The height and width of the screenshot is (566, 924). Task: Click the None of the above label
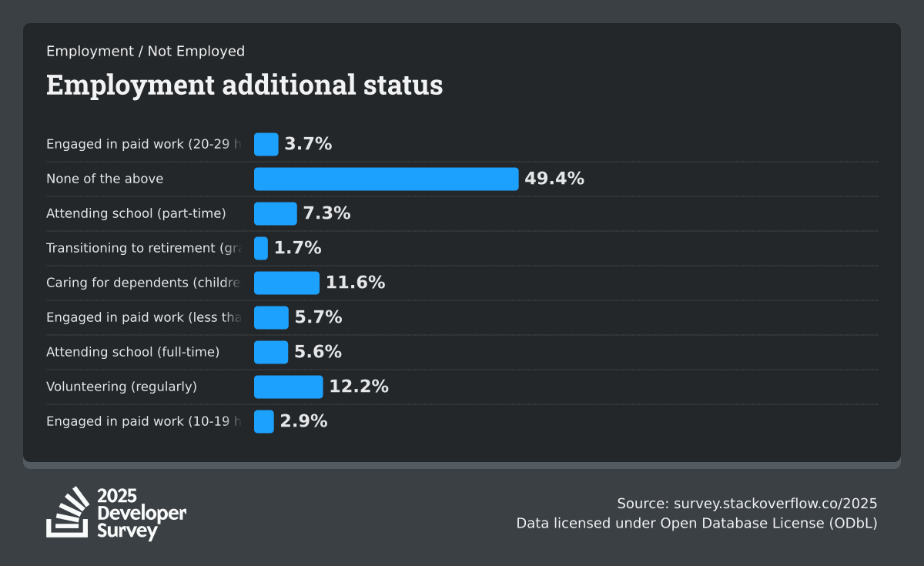pos(105,179)
